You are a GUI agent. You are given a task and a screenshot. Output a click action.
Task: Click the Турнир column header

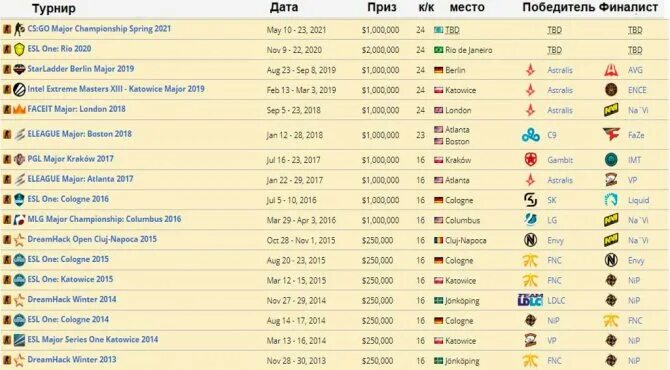pos(54,8)
